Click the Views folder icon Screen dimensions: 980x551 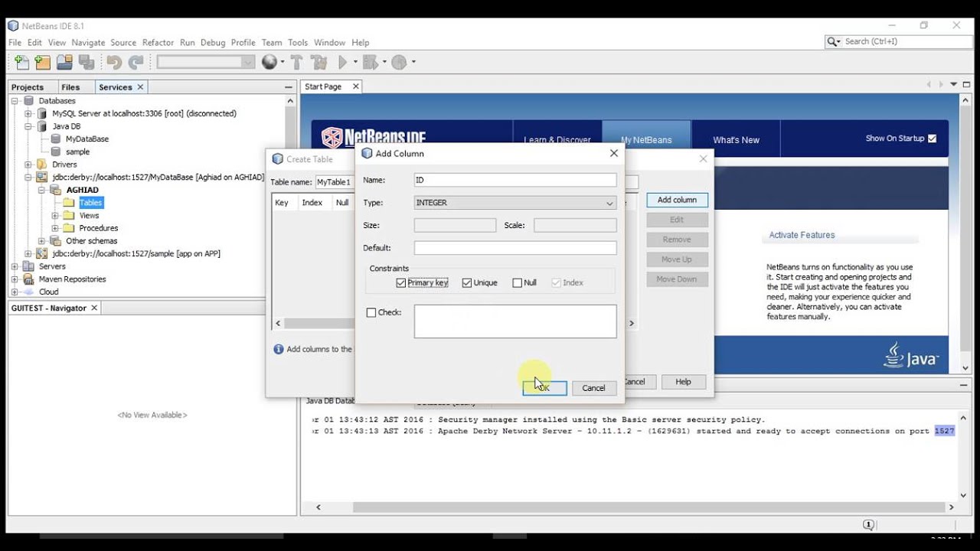[x=69, y=215]
